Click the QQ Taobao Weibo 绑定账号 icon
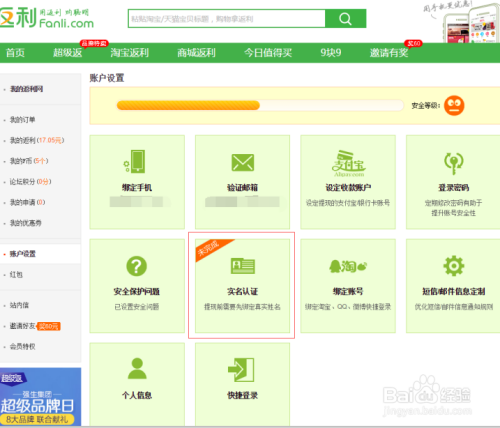The width and height of the screenshot is (500, 428). pos(348,266)
